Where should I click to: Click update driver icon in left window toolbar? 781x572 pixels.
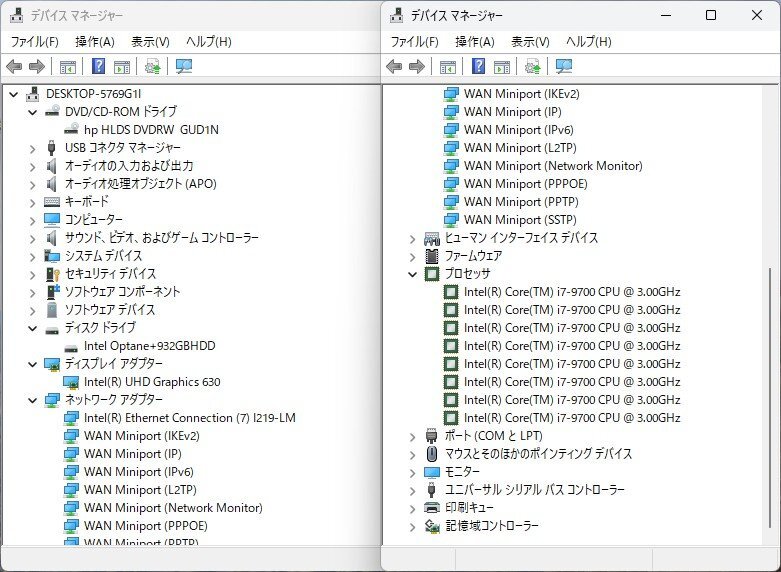152,66
